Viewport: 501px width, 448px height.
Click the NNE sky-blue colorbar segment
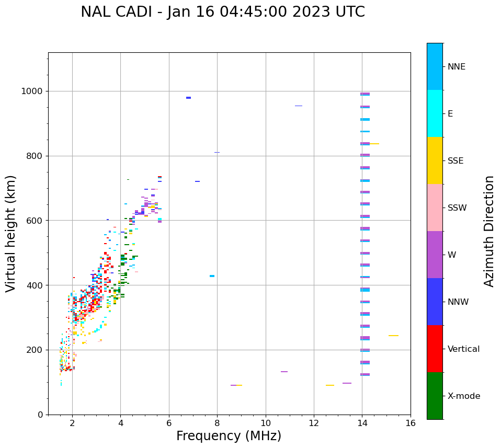pyautogui.click(x=435, y=66)
